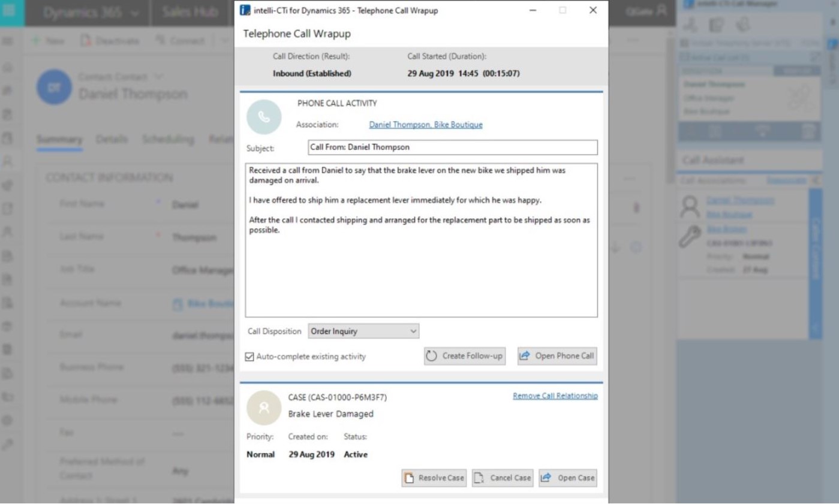Click the vertical tab in Call Assistant
The height and width of the screenshot is (504, 839).
tap(816, 264)
